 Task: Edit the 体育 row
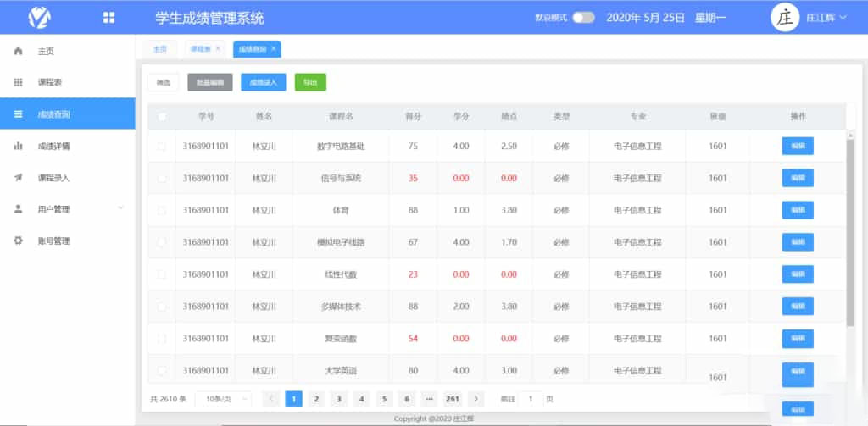click(798, 210)
